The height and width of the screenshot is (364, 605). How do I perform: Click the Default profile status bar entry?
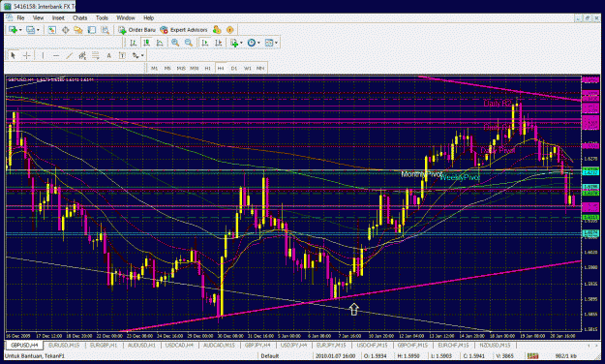(270, 356)
